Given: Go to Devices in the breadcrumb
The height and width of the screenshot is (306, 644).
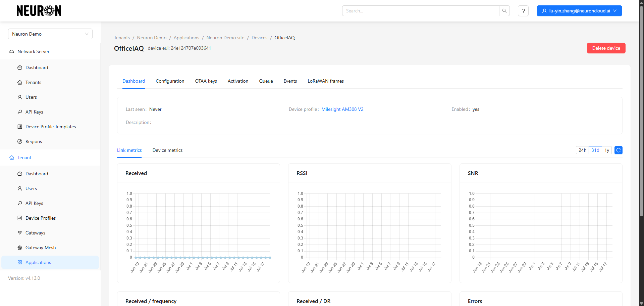Looking at the screenshot, I should point(259,38).
